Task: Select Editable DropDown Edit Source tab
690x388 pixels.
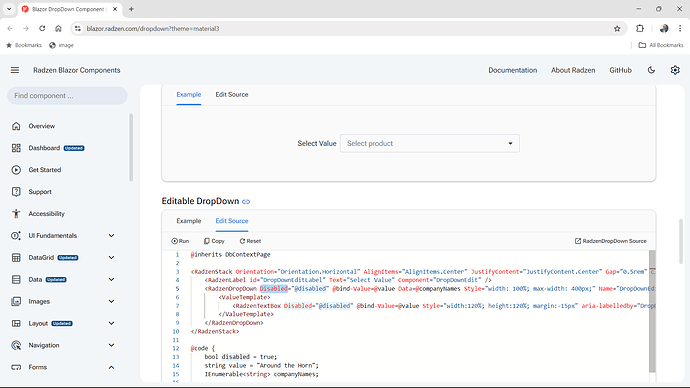Action: [x=232, y=221]
